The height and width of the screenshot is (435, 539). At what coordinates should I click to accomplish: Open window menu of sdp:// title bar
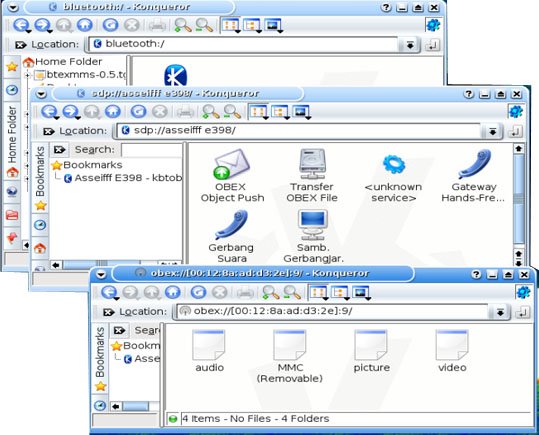pos(41,94)
